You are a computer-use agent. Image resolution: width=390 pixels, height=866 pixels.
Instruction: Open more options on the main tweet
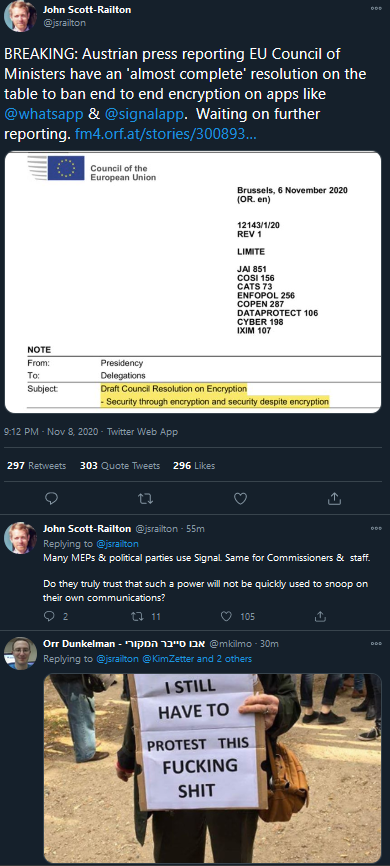coord(376,8)
